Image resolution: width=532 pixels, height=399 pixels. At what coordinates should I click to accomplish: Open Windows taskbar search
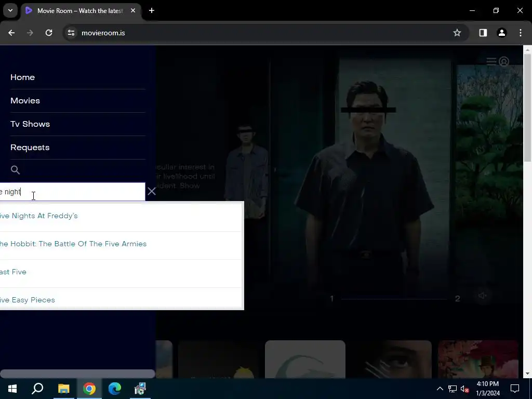pyautogui.click(x=37, y=389)
